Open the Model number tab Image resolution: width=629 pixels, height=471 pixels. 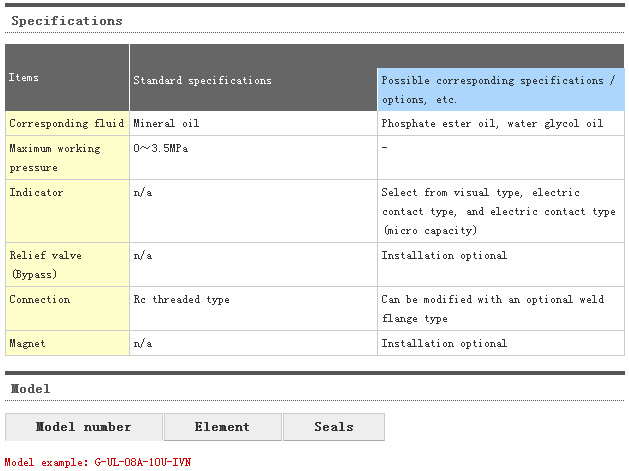coord(83,427)
